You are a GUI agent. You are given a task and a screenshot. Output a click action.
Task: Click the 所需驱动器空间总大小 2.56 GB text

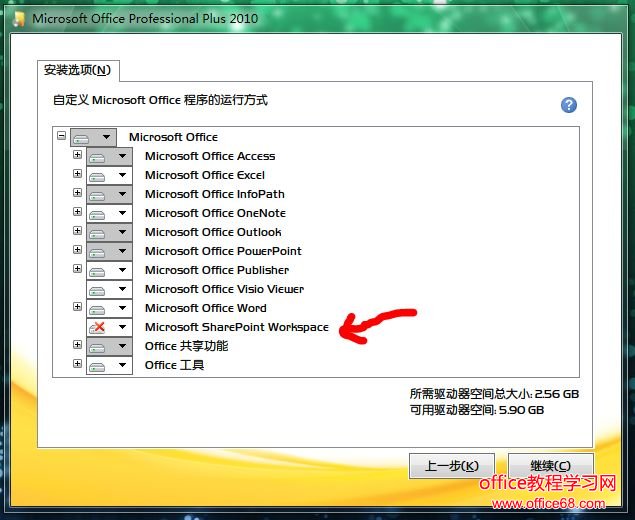[x=494, y=394]
